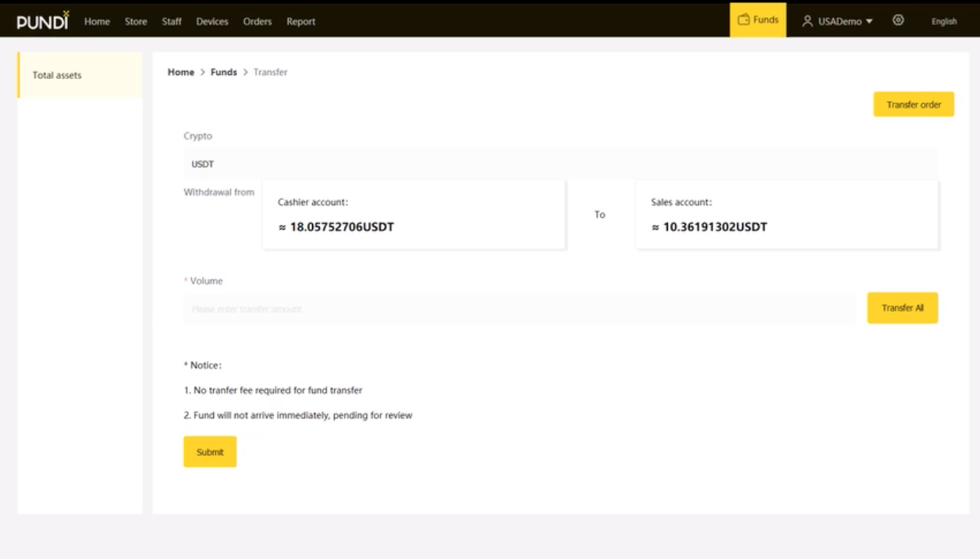Submit the transfer form
Viewport: 980px width, 559px height.
point(210,452)
